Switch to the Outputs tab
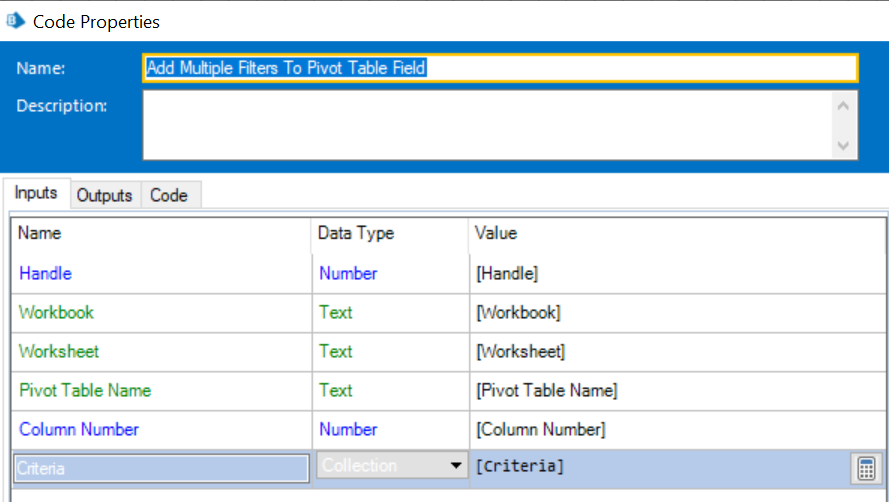Viewport: 889px width, 502px height. coord(104,195)
